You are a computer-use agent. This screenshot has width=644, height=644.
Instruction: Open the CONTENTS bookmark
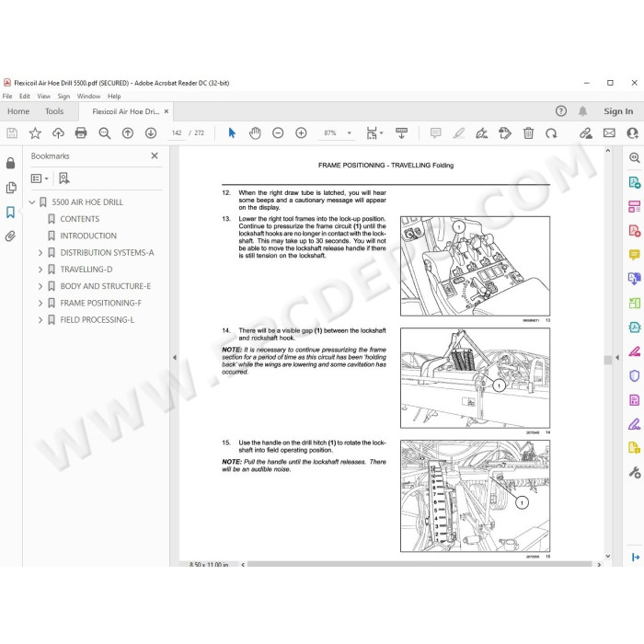click(x=80, y=219)
